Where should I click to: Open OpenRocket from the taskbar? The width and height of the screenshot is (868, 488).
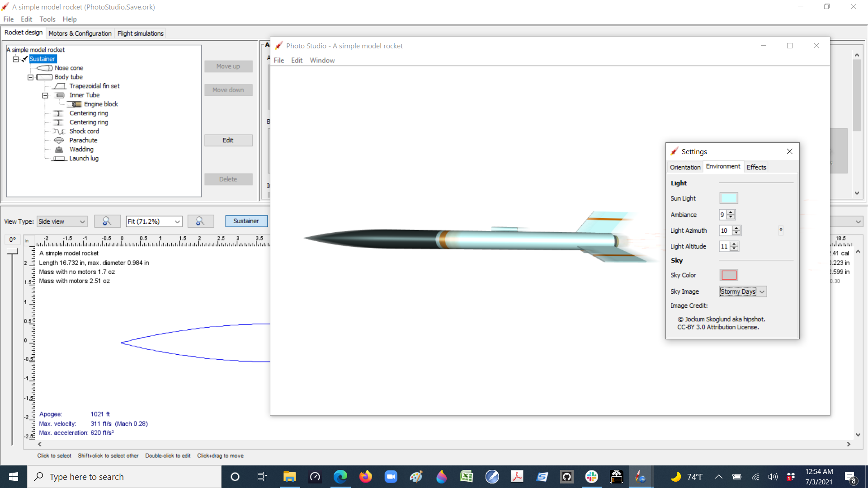(642, 477)
